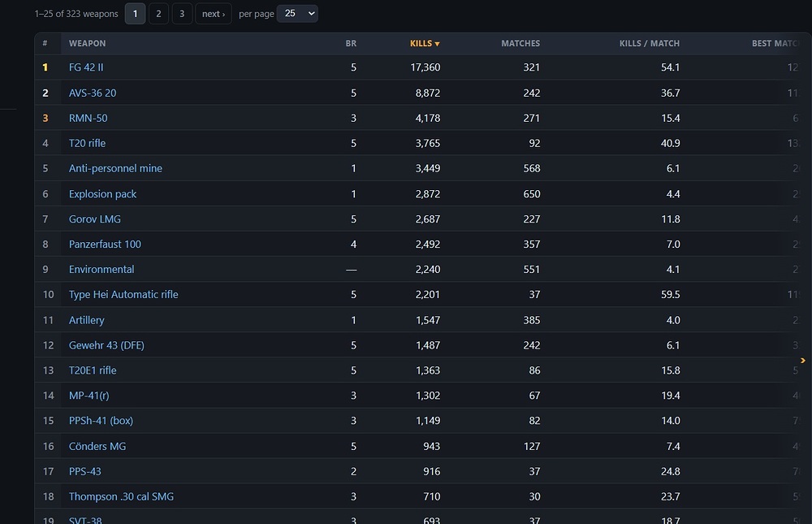The width and height of the screenshot is (812, 524).
Task: Click the orange scroll-right arrow at table edge
Action: tap(803, 360)
